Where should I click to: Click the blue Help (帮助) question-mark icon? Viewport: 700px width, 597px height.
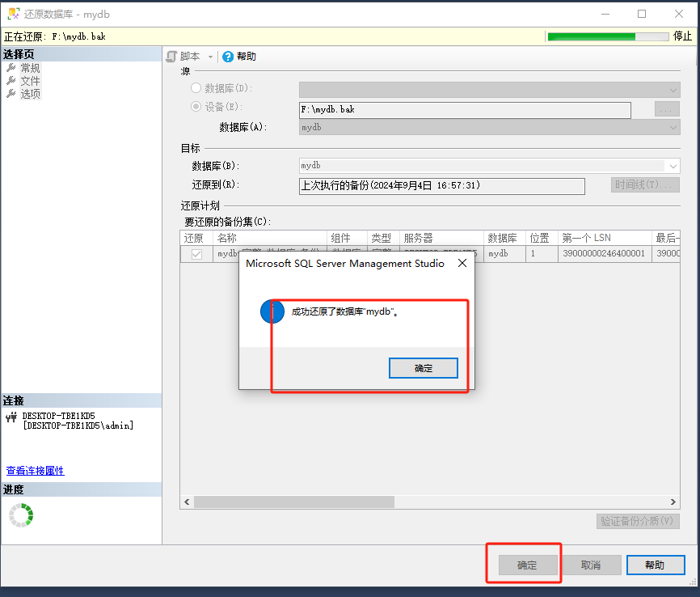pos(228,57)
